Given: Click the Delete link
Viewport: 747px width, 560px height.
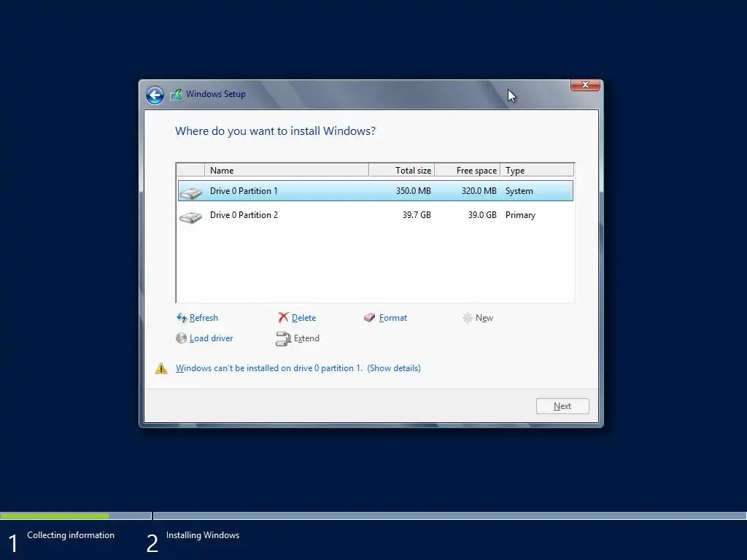Looking at the screenshot, I should coord(304,318).
